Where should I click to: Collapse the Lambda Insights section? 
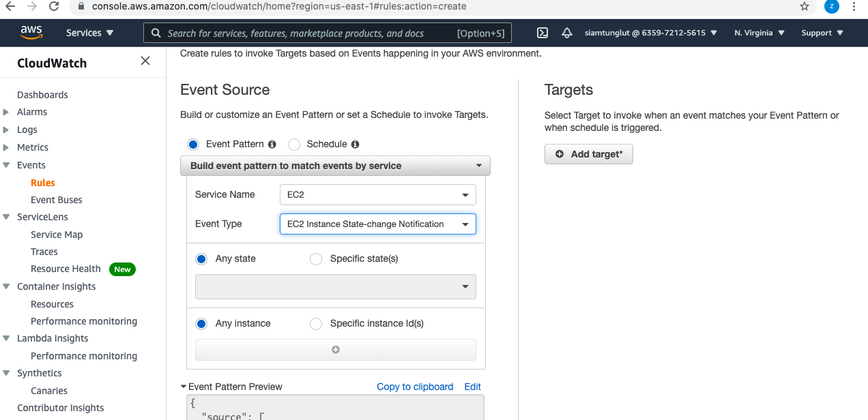[6, 338]
